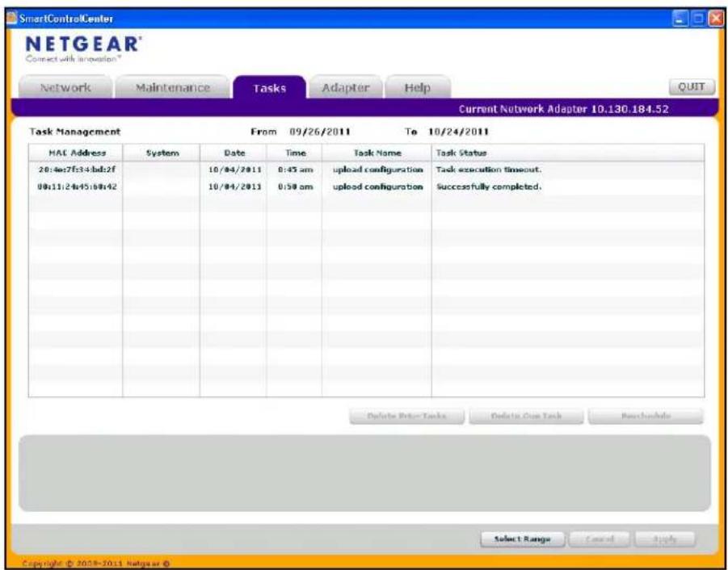Click the Select Range button
Image resolution: width=728 pixels, height=570 pixels.
522,539
